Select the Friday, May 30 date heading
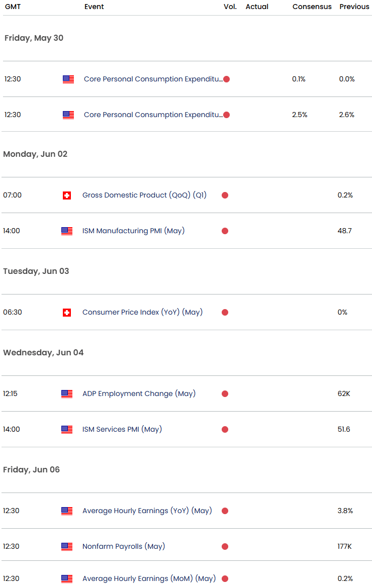The image size is (372, 588). (x=34, y=38)
